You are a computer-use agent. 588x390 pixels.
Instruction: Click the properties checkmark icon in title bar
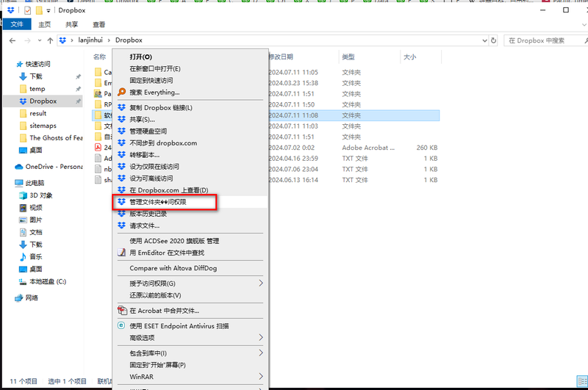tap(27, 10)
